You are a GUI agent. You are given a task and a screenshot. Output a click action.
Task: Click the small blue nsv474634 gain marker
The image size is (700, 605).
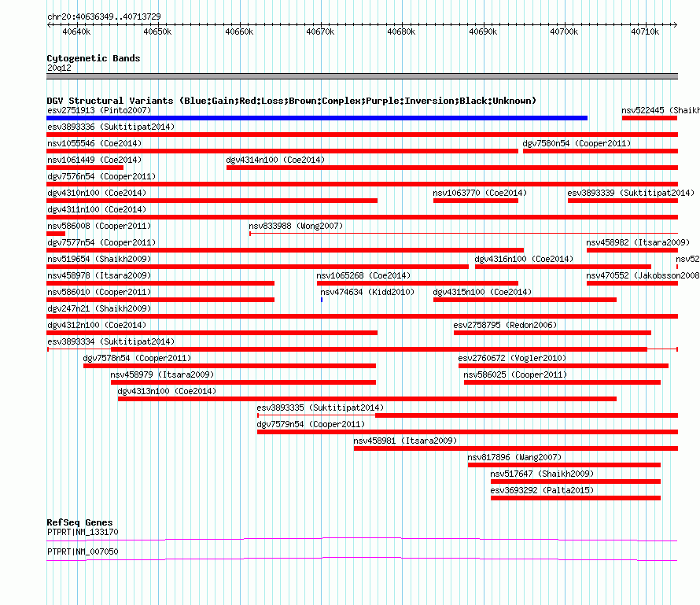tap(322, 300)
